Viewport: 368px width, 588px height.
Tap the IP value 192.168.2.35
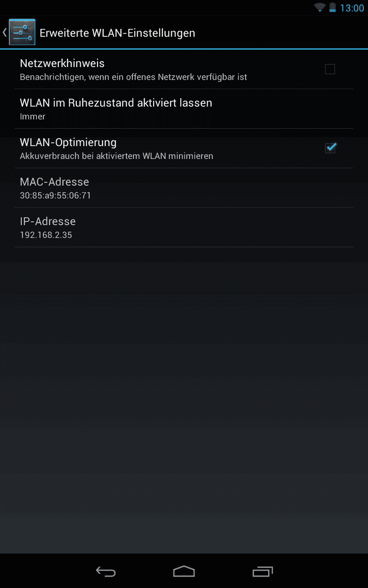pos(46,235)
